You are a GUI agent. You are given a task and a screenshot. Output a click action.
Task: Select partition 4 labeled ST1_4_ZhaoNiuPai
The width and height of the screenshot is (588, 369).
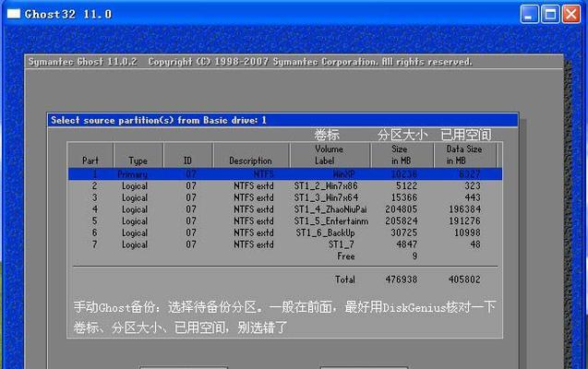(x=285, y=209)
